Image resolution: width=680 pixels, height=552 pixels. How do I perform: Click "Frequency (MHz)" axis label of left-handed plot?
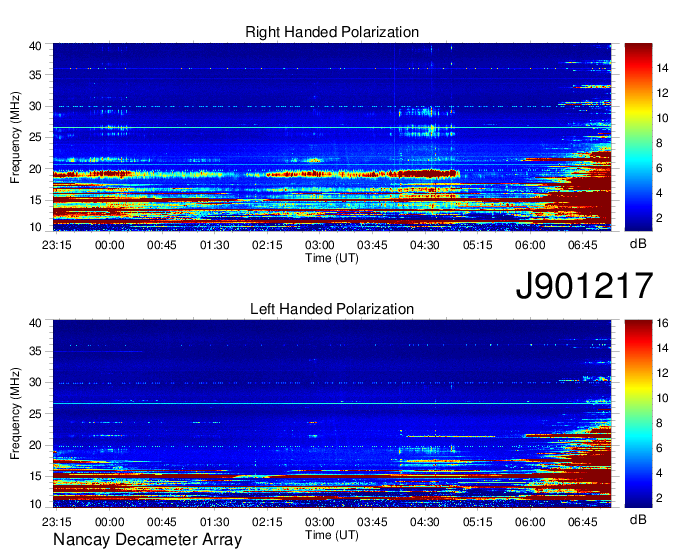tap(15, 414)
